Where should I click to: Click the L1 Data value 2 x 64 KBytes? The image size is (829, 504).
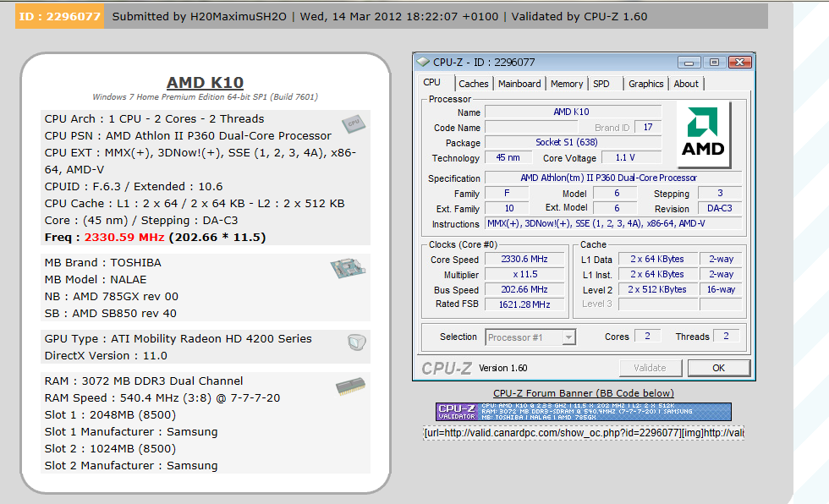tap(657, 259)
